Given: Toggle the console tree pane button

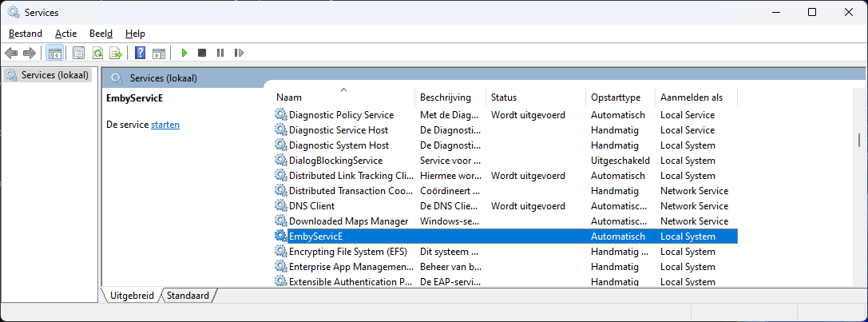Looking at the screenshot, I should (55, 53).
